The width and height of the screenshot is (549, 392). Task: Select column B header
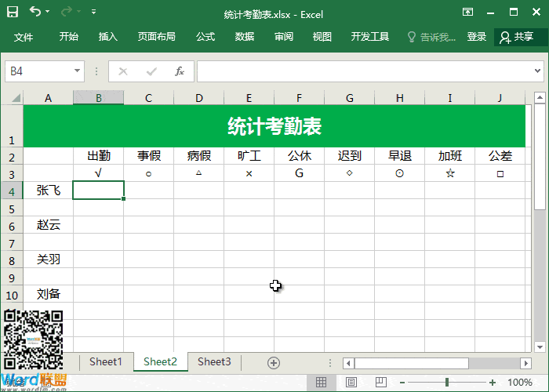[98, 98]
